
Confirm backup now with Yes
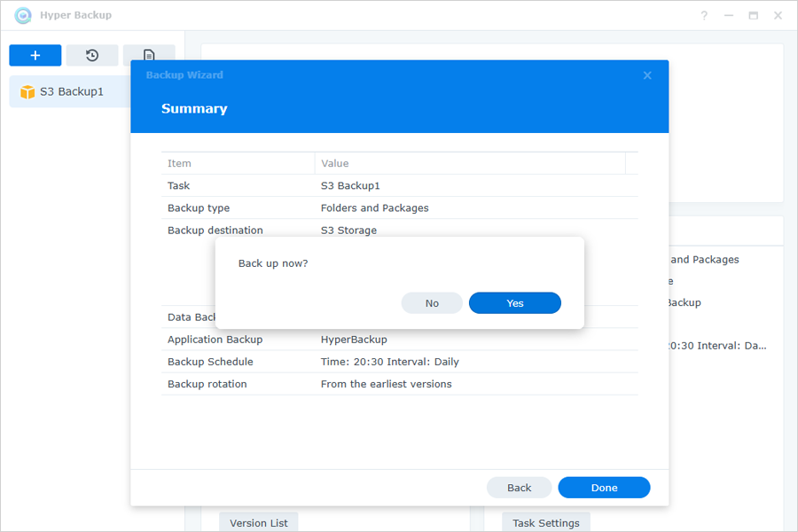pos(515,303)
